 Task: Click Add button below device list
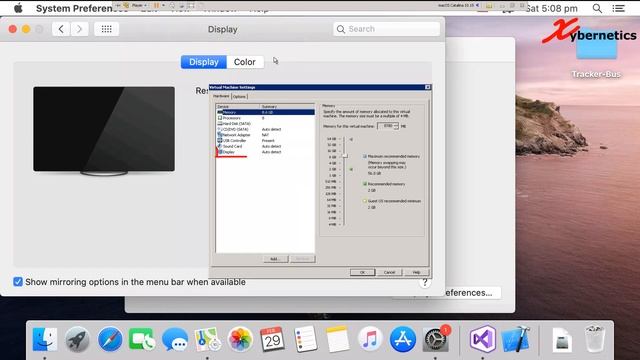point(276,259)
